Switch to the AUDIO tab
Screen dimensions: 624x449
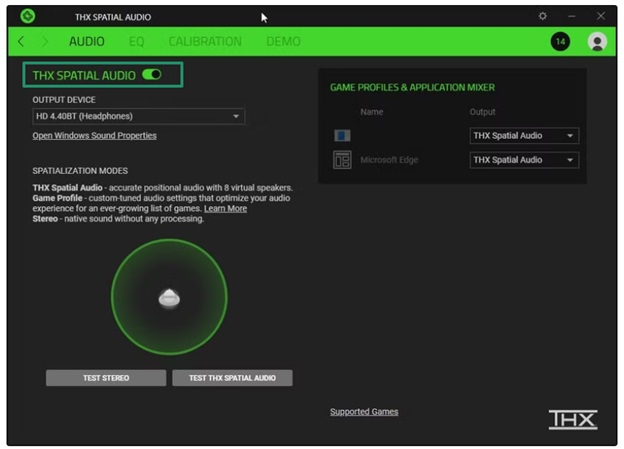point(87,41)
